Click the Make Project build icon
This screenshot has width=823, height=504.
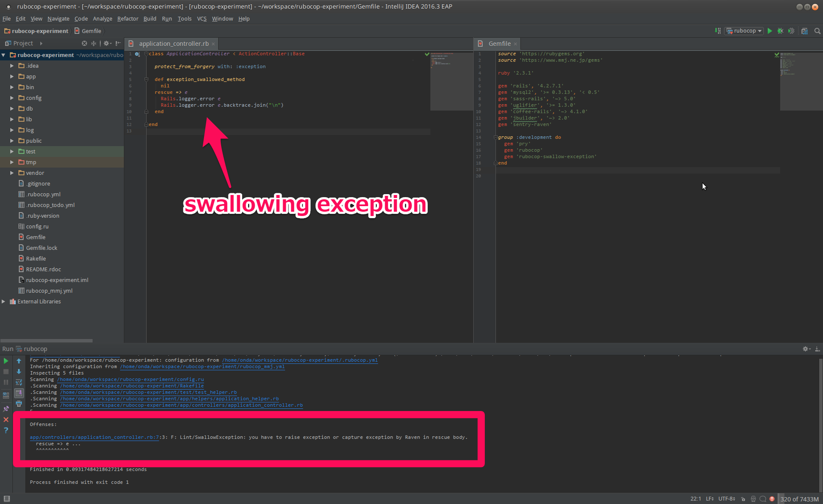pos(718,31)
